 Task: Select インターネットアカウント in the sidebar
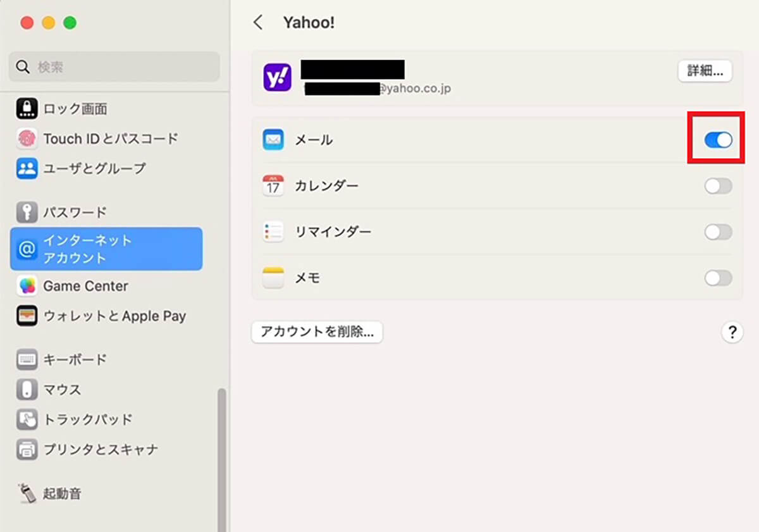click(106, 249)
